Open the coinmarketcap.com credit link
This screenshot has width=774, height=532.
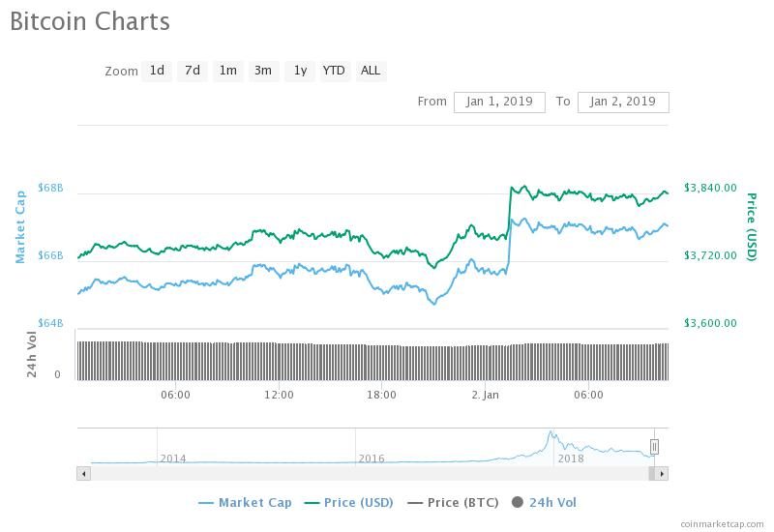click(x=722, y=524)
